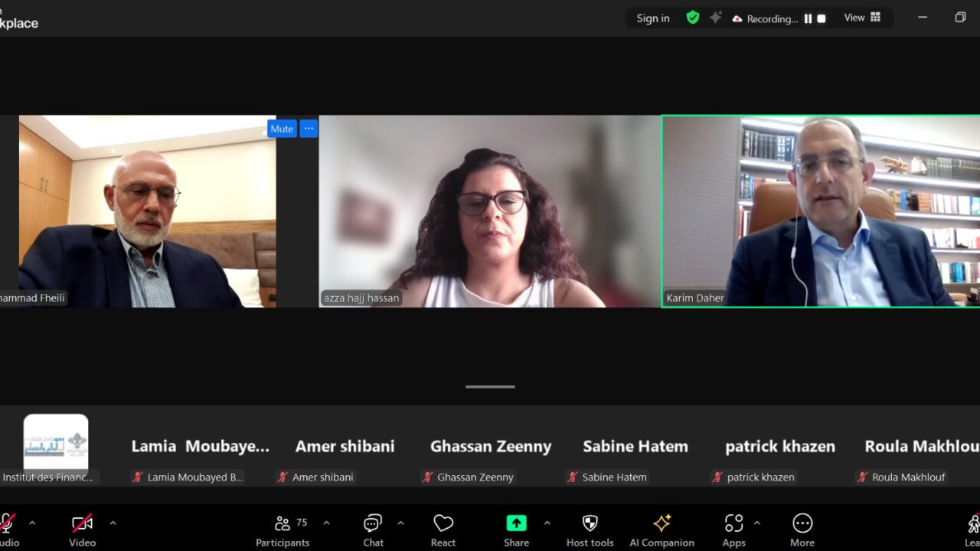Pause the recording
Screen dimensions: 980x551
(x=808, y=18)
